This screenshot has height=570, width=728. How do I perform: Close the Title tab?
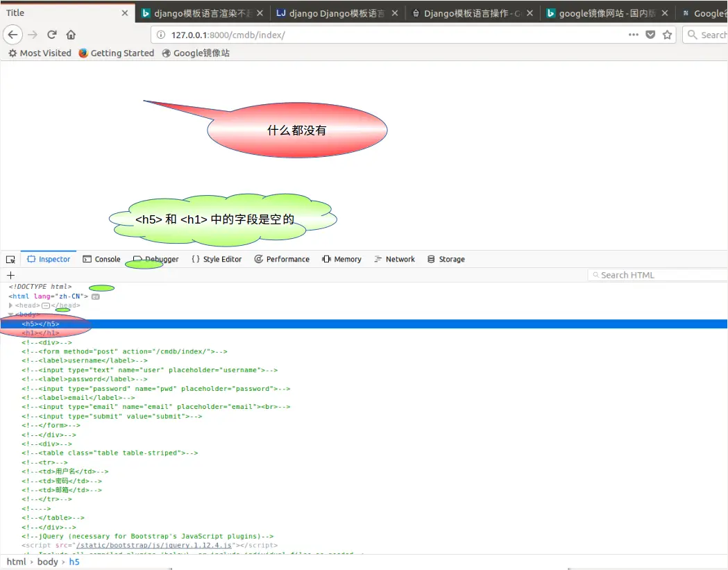[124, 13]
